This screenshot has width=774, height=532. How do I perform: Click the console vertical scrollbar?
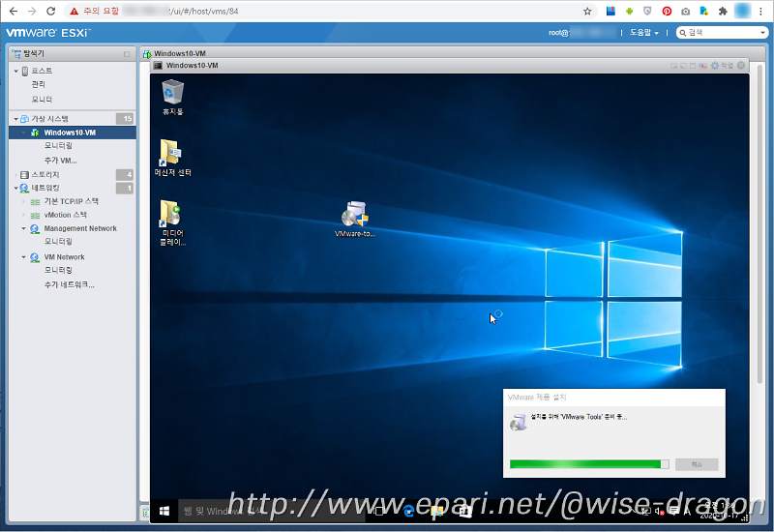point(759,224)
